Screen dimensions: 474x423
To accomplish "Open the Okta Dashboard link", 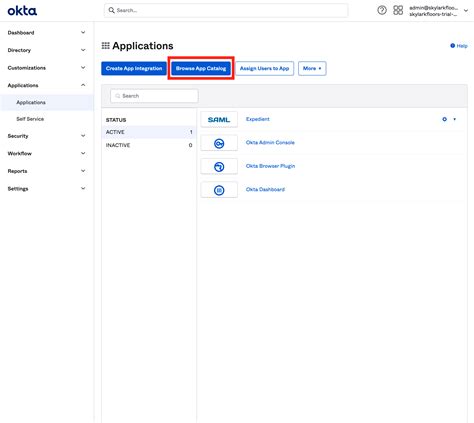I will coord(265,189).
